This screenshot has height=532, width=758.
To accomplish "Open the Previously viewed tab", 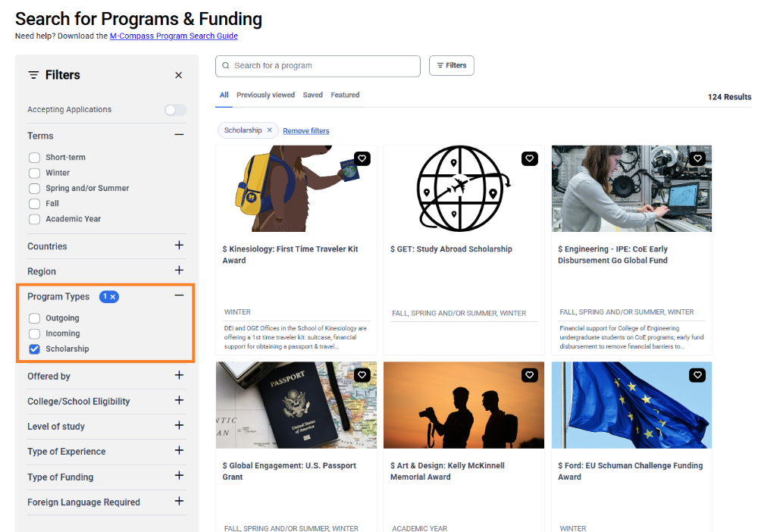I will click(x=265, y=95).
